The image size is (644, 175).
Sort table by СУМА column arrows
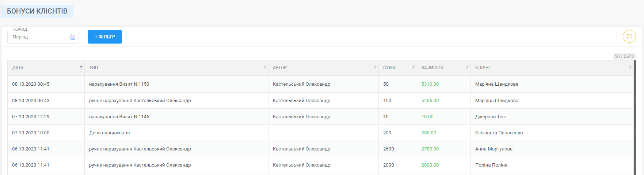[414, 67]
